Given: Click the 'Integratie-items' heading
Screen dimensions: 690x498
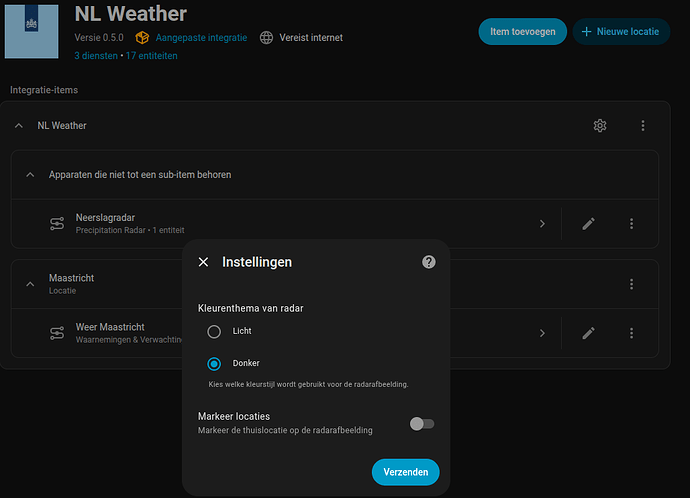Looking at the screenshot, I should point(44,90).
